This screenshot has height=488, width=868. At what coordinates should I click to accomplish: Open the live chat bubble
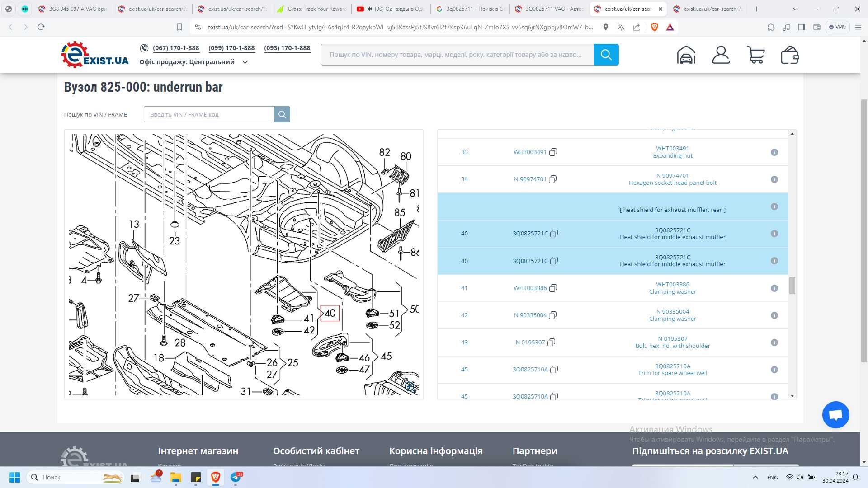pos(835,415)
